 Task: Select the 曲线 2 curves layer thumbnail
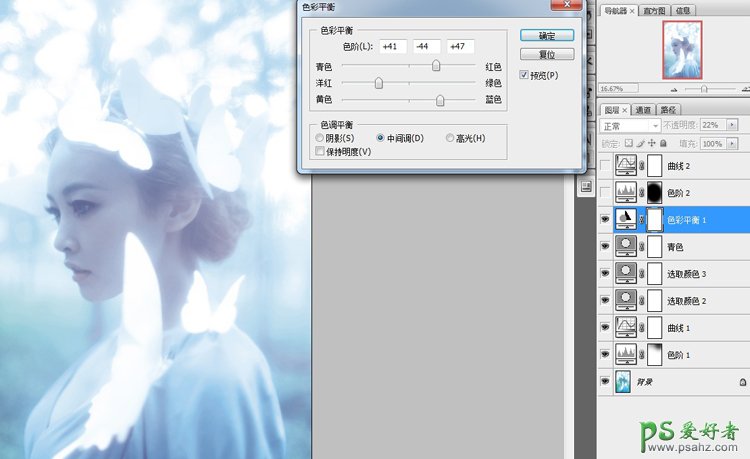coord(627,164)
